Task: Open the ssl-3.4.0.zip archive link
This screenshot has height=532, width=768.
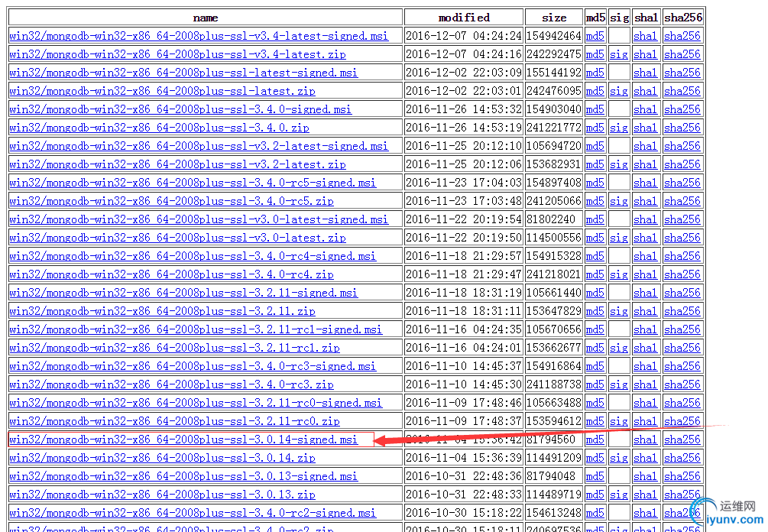Action: 160,128
